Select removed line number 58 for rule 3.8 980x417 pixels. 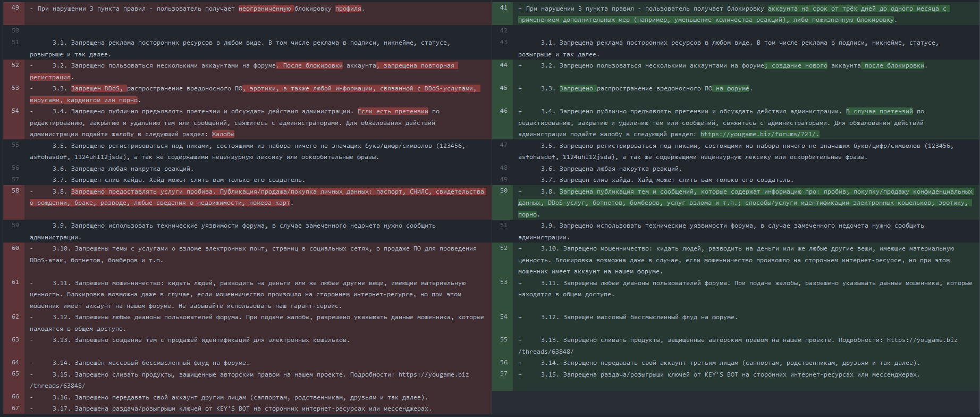[15, 191]
